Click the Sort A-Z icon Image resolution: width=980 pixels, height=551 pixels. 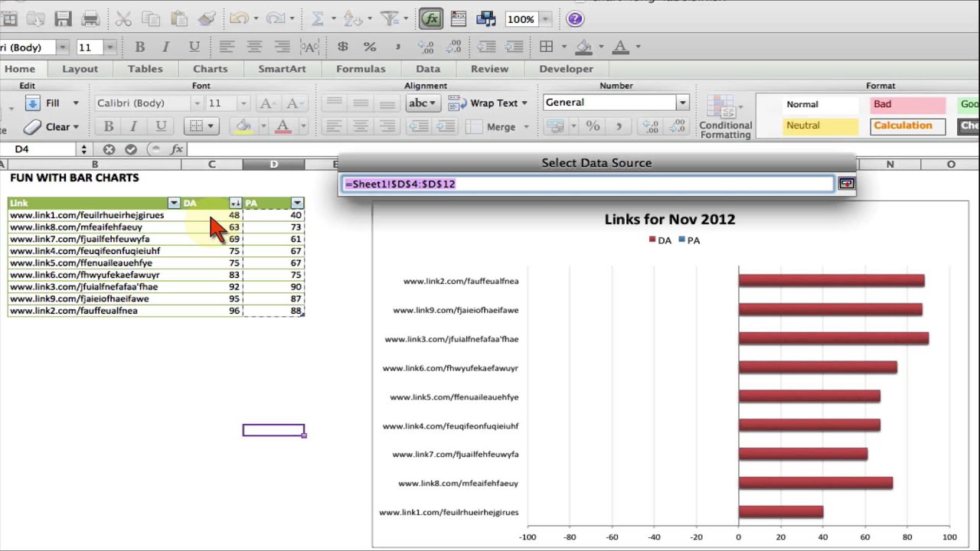pyautogui.click(x=352, y=19)
